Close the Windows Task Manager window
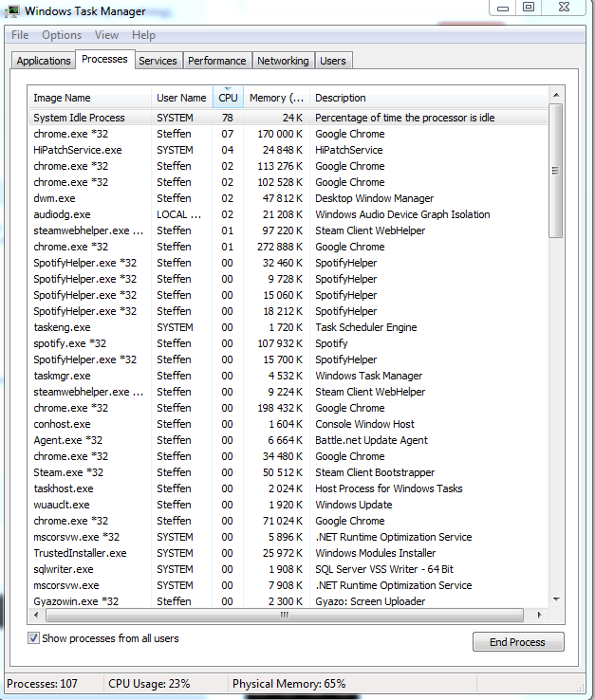The height and width of the screenshot is (700, 595). tap(564, 8)
